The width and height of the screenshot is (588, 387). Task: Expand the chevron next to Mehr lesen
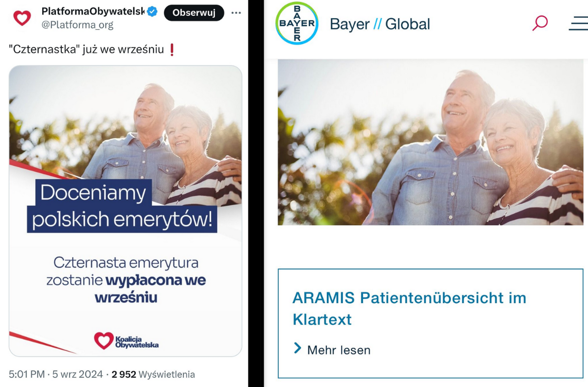click(x=297, y=349)
